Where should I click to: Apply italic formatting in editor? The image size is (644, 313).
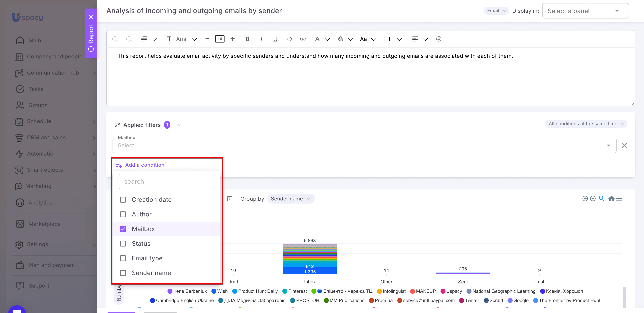coord(261,39)
